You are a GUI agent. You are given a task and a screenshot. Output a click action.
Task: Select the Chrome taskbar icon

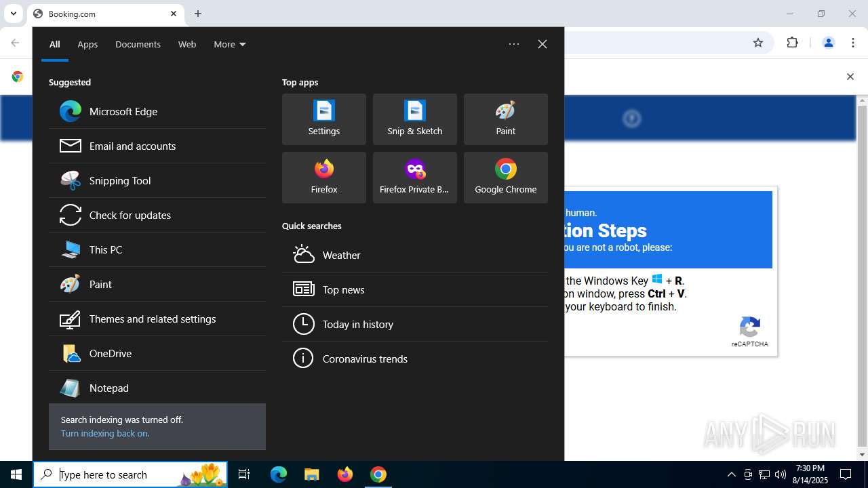pos(378,474)
